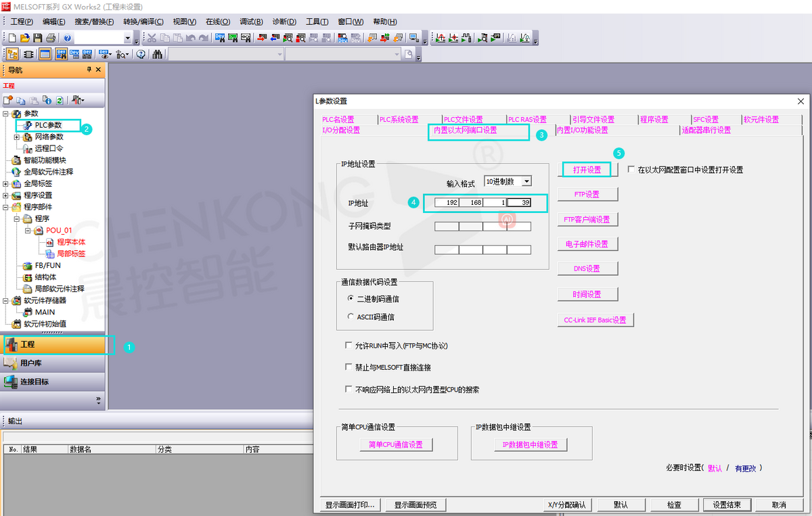Click the binoculars search icon
Screen dimensions: 812x516
(x=157, y=55)
